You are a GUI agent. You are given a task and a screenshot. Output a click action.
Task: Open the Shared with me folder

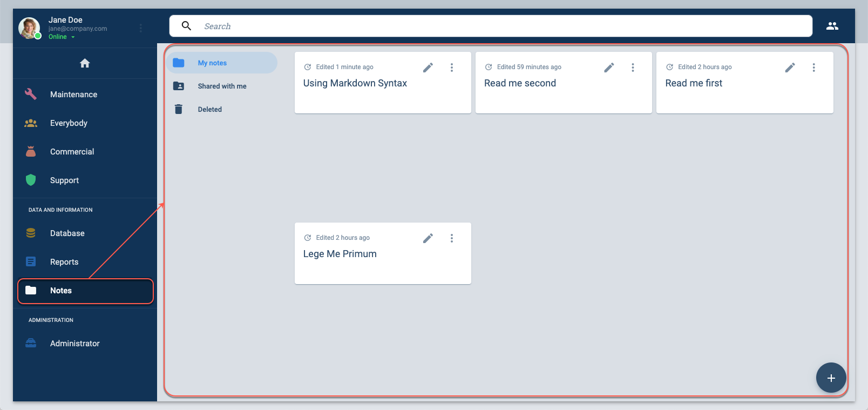(222, 86)
